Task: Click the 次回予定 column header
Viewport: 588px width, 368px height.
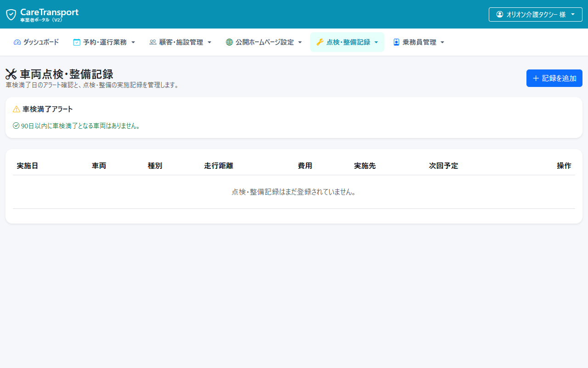Action: (443, 166)
